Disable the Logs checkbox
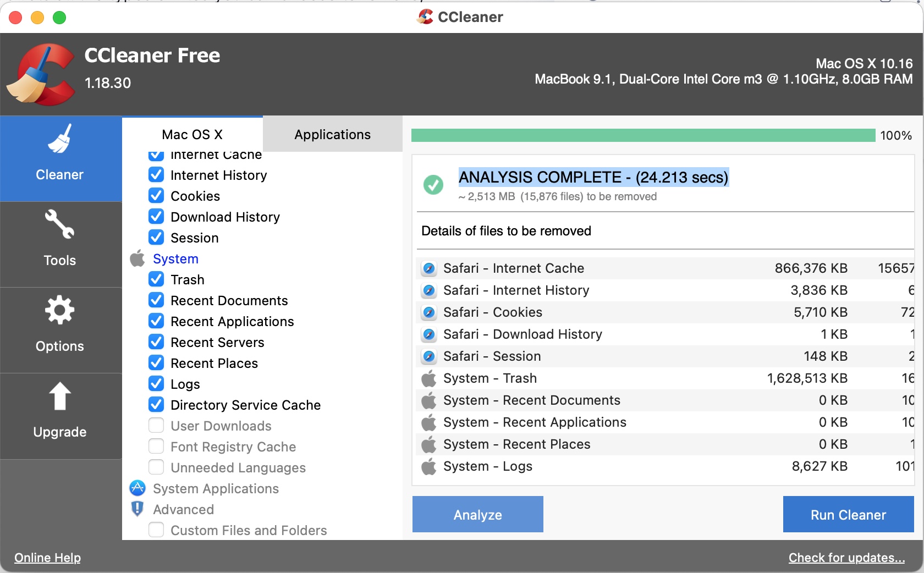 click(156, 384)
